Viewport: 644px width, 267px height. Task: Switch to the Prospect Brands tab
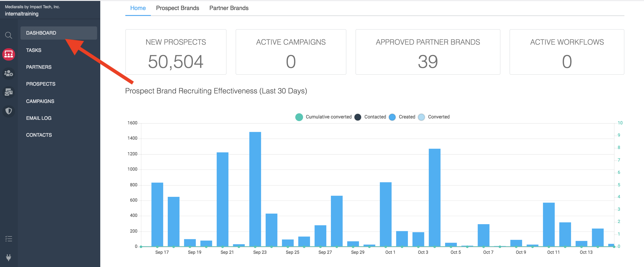tap(177, 8)
